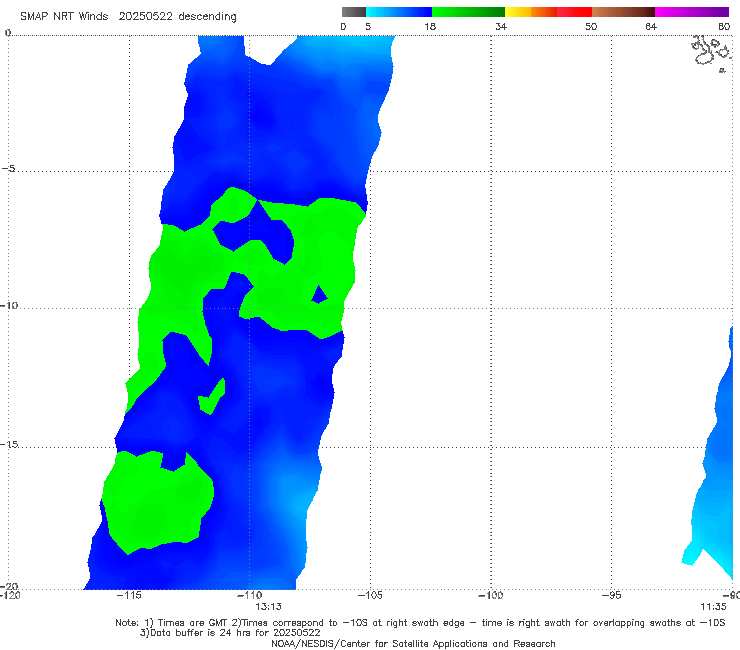The width and height of the screenshot is (740, 650).
Task: Click the 'Note: 1) Times are GMT' line
Action: [x=420, y=623]
